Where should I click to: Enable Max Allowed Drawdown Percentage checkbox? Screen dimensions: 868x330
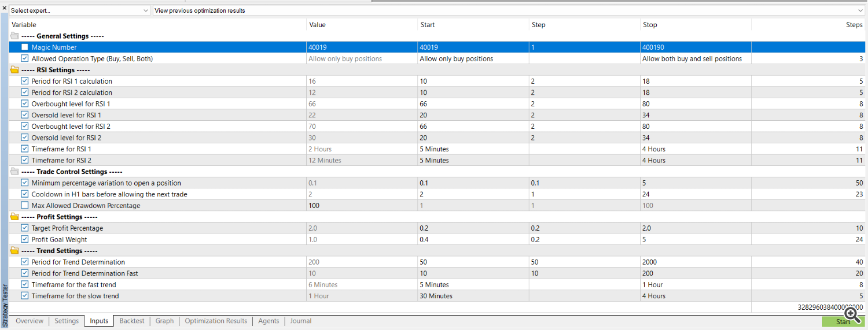(x=24, y=205)
